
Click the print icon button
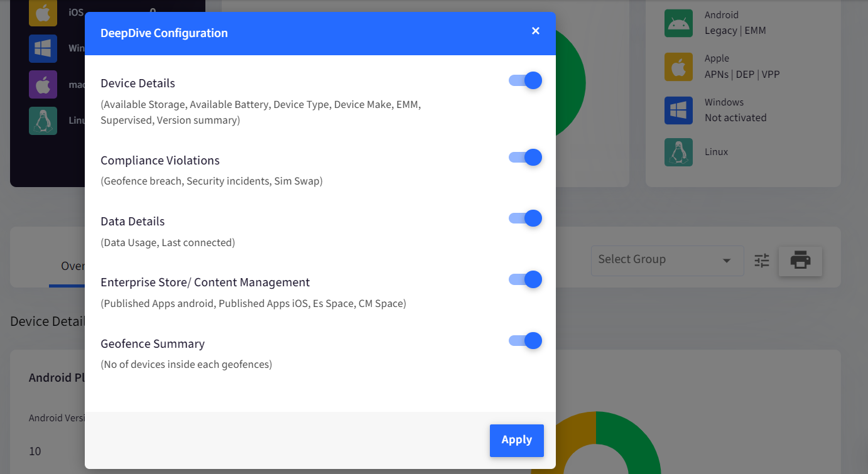(800, 261)
